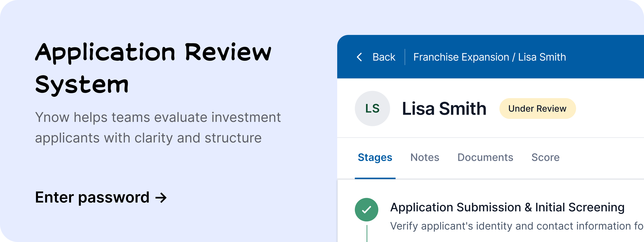Switch to the Stages tab
Screen dimensions: 644x242
(x=375, y=158)
